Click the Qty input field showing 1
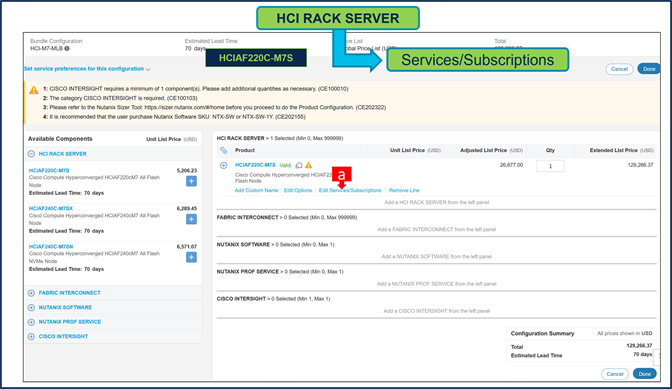Viewport: 672px width, 389px height. click(x=550, y=166)
